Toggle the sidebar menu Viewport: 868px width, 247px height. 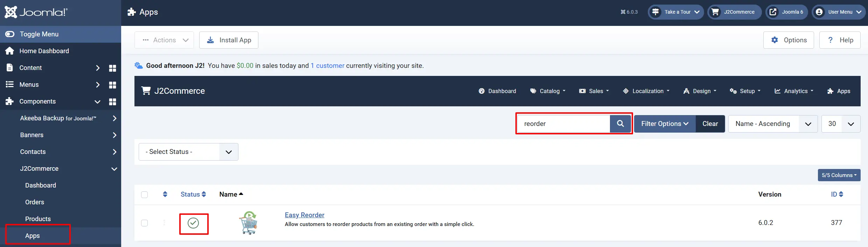[x=61, y=34]
